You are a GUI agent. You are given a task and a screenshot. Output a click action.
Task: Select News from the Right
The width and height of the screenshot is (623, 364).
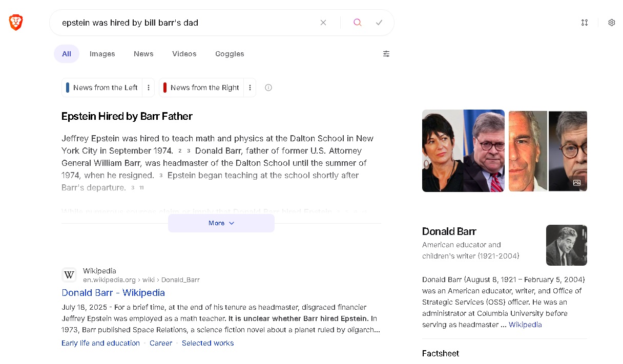[201, 88]
